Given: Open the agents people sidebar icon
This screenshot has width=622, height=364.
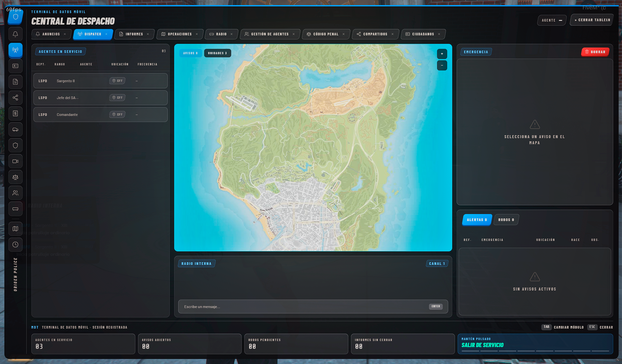Looking at the screenshot, I should coord(15,193).
